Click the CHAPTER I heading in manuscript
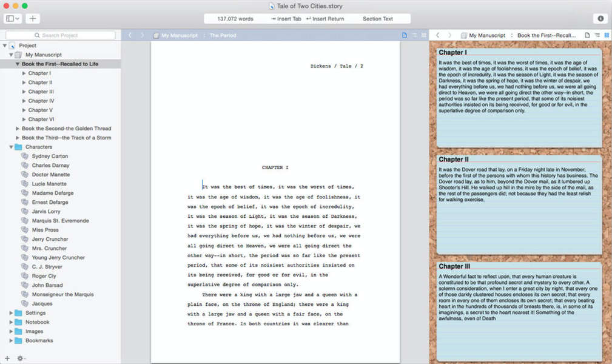Screen dimensions: 612x364 [275, 167]
